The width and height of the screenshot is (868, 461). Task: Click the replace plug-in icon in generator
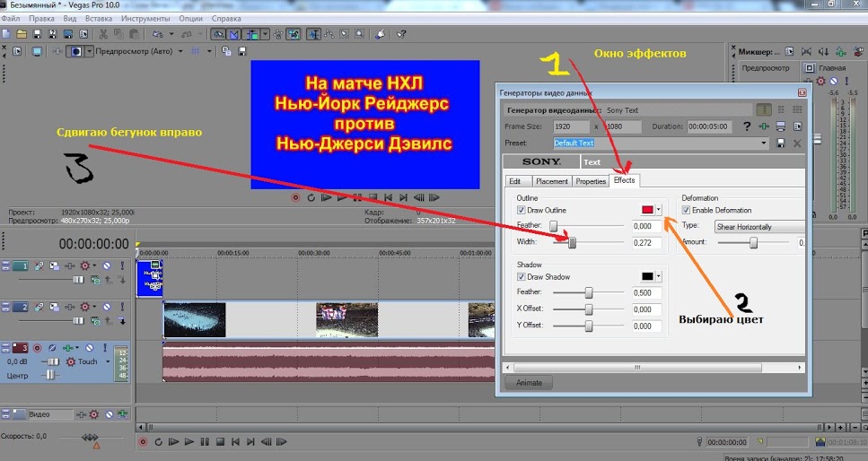coord(764,126)
